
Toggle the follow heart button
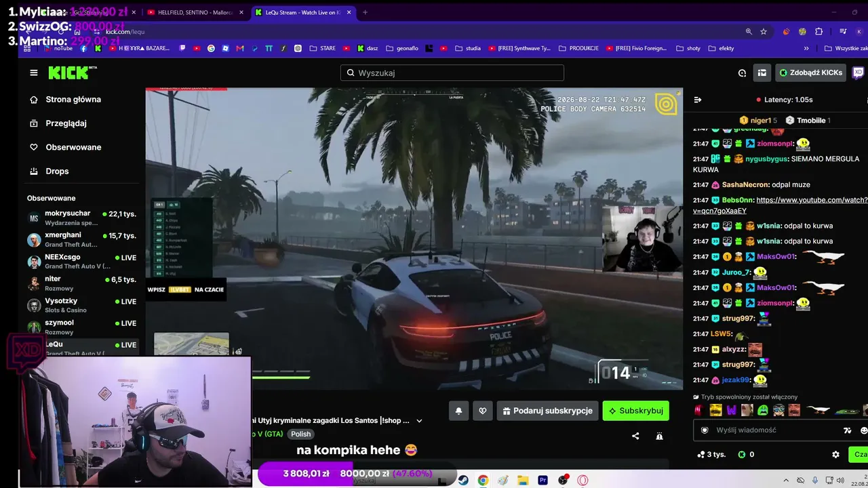[x=482, y=411]
